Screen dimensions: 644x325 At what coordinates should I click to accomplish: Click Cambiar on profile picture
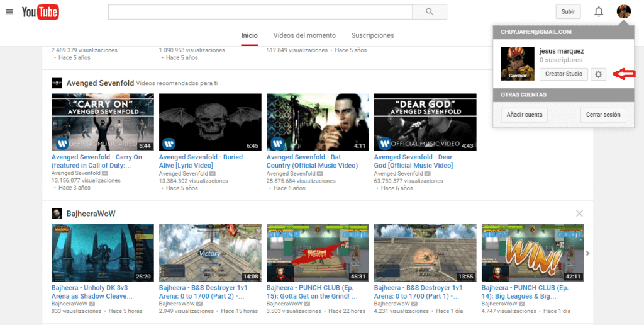517,76
